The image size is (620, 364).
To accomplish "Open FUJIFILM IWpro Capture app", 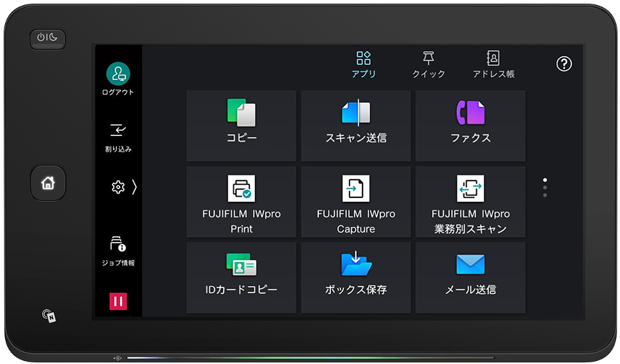I will [356, 202].
